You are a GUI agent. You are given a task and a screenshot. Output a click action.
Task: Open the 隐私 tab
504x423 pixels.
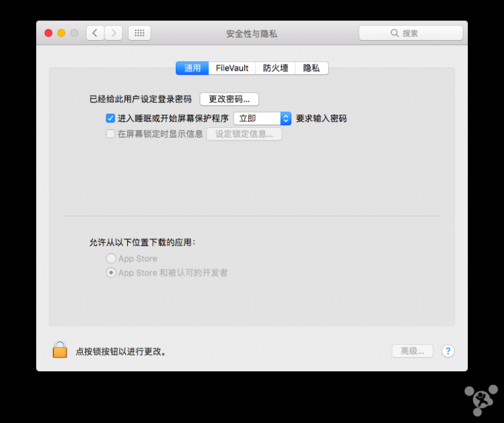click(312, 68)
